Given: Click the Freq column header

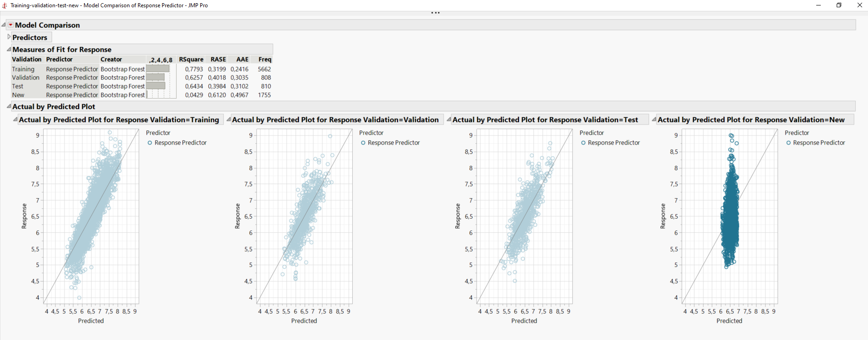Looking at the screenshot, I should [265, 60].
